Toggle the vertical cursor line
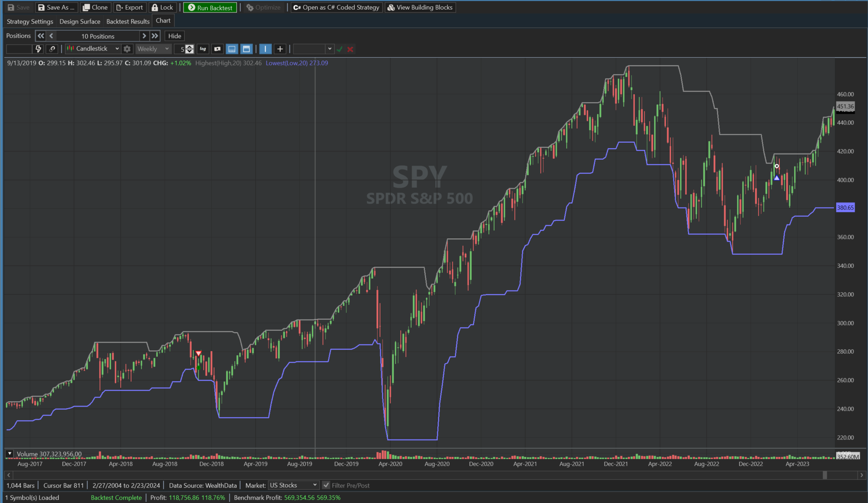 [266, 49]
